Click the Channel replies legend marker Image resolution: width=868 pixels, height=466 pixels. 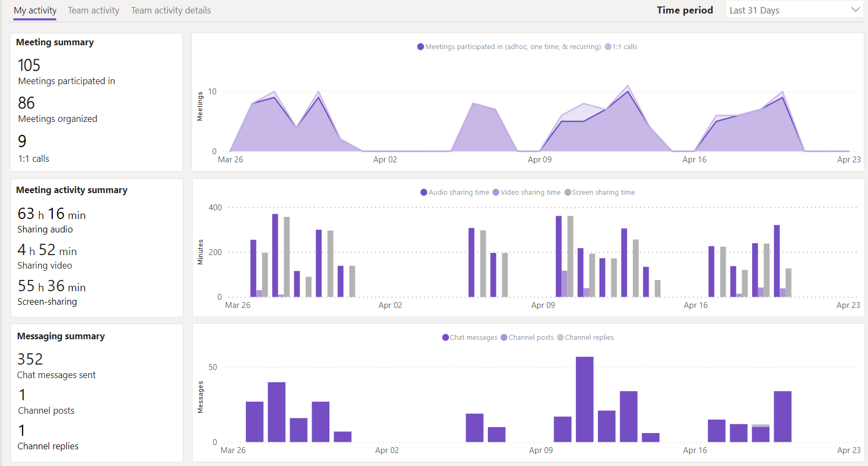560,338
